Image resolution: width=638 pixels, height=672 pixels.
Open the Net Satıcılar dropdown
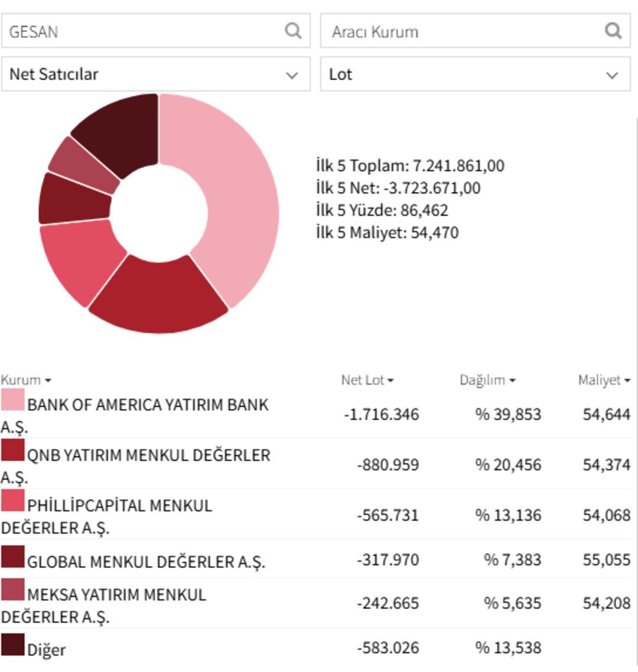point(155,74)
